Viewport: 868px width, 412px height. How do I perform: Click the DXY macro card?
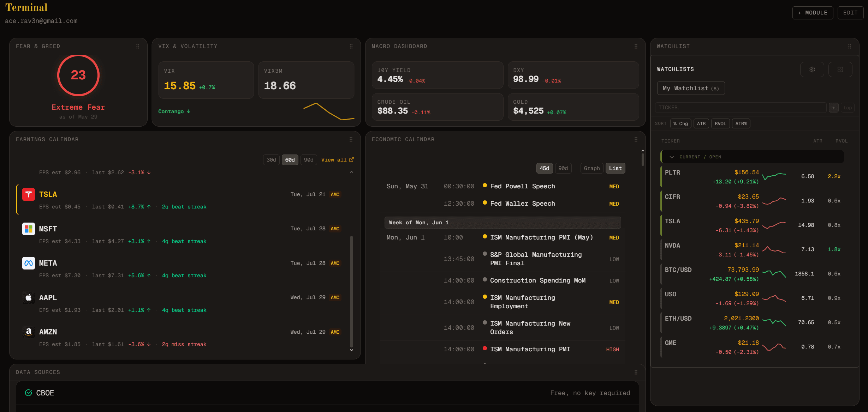pos(573,75)
